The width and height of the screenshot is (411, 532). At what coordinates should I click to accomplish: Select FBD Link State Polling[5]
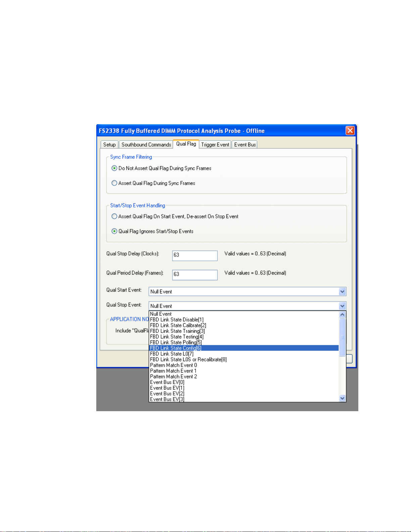pyautogui.click(x=244, y=342)
